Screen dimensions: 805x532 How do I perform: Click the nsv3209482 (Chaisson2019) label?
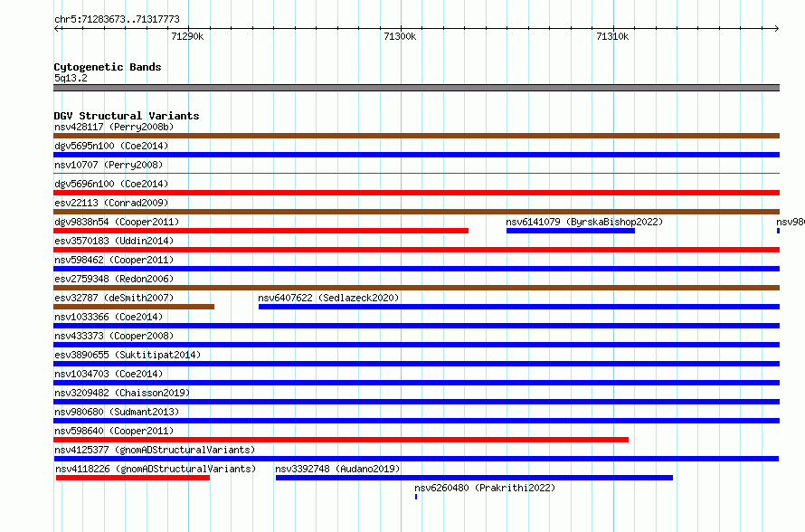coord(122,393)
